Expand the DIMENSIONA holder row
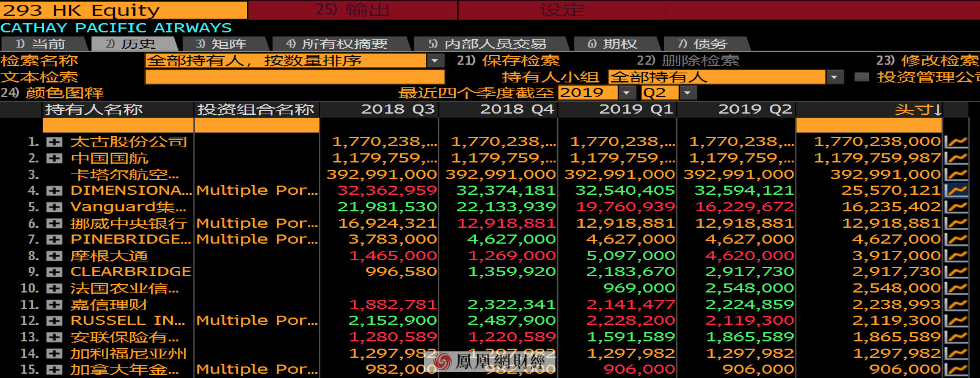The height and width of the screenshot is (378, 980). 54,191
